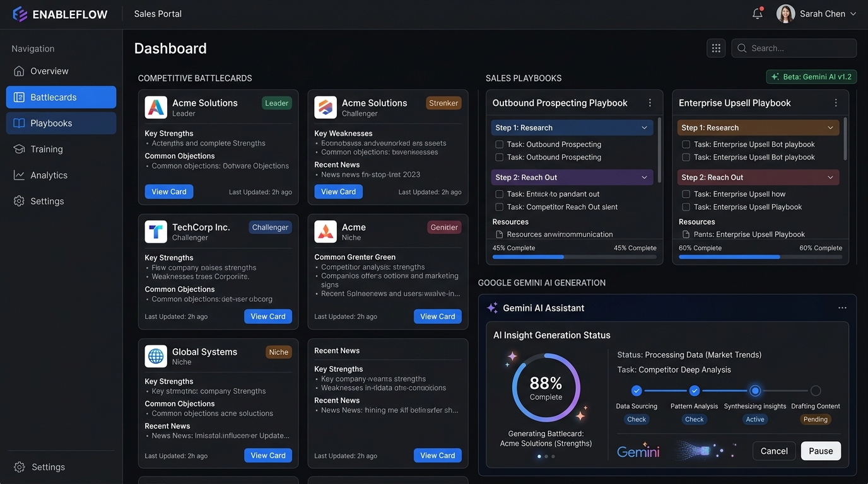View Card for Global Systems
The width and height of the screenshot is (868, 484).
pos(268,455)
